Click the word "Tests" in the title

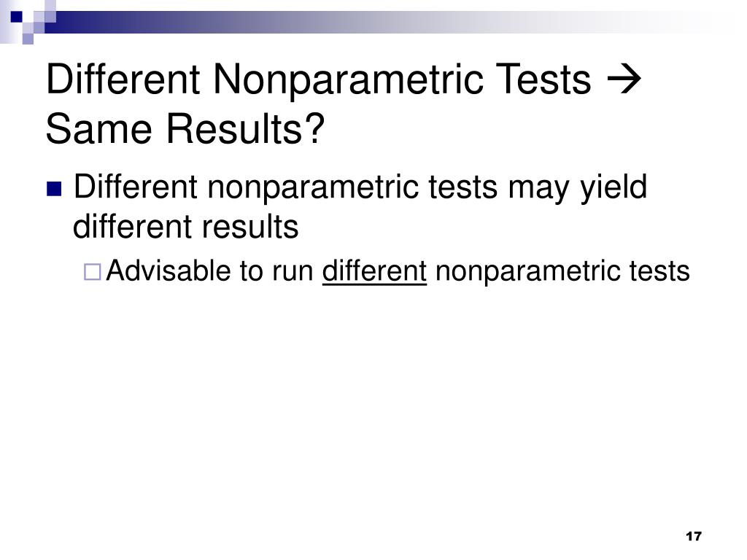543,80
